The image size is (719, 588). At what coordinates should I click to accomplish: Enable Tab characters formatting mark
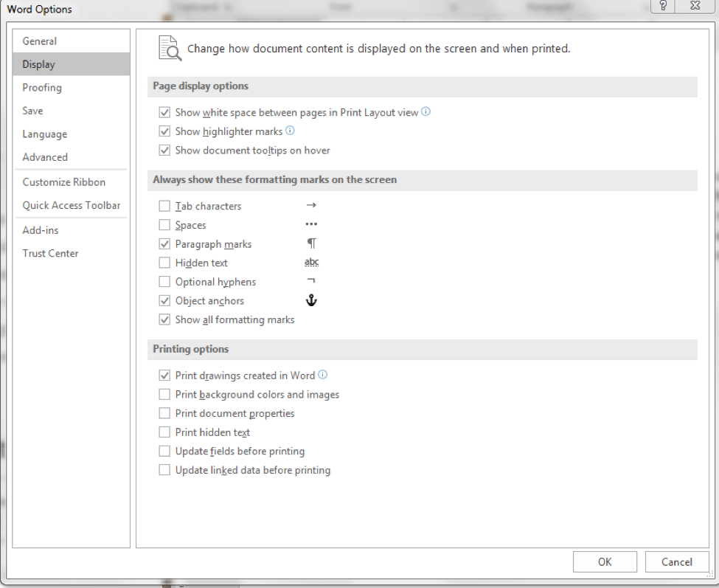click(164, 205)
